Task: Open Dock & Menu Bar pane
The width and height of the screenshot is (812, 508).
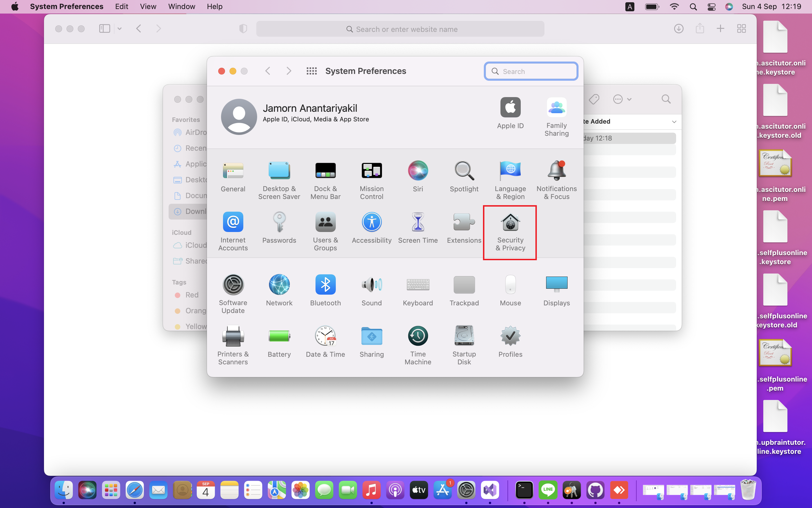Action: point(325,181)
